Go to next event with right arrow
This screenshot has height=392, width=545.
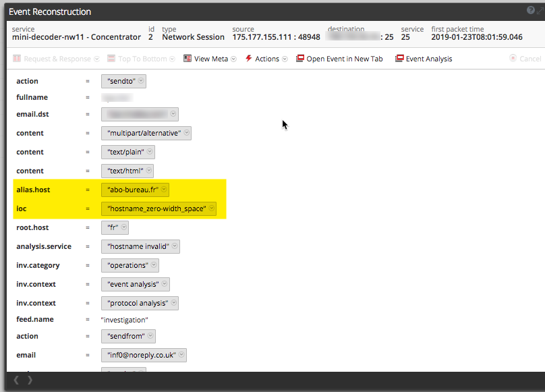(x=30, y=381)
